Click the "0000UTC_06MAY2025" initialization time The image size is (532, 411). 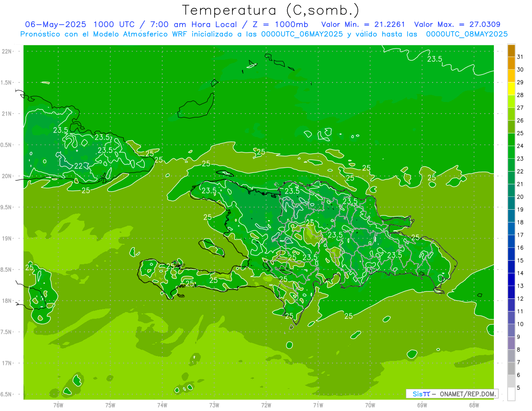pos(302,34)
